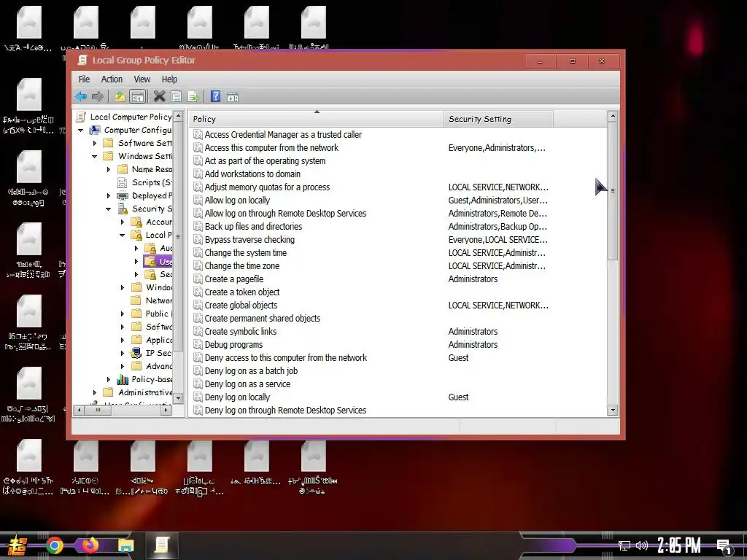The image size is (747, 560).
Task: Expand the Software Settings tree node
Action: click(94, 143)
